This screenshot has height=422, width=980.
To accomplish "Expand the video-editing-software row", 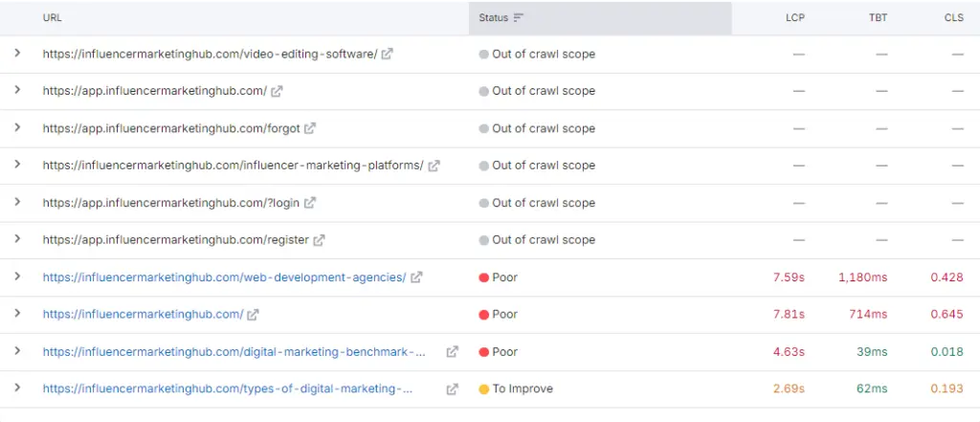I will (x=17, y=54).
